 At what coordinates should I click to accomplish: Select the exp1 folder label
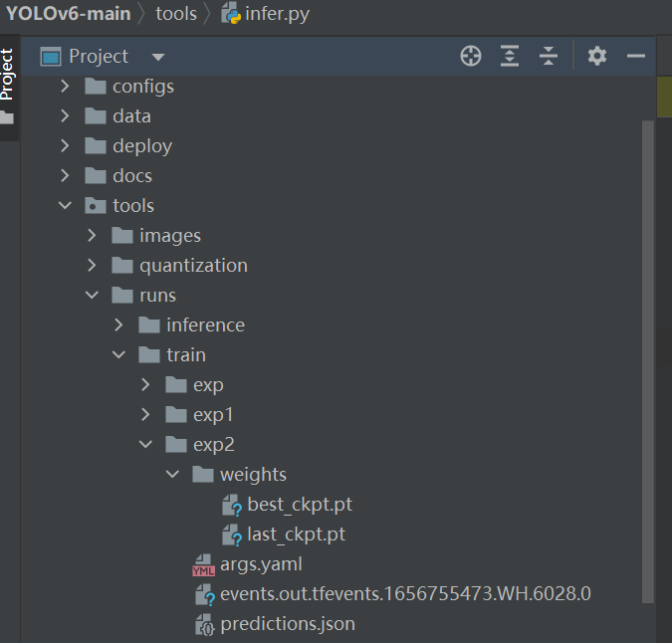[x=213, y=415]
